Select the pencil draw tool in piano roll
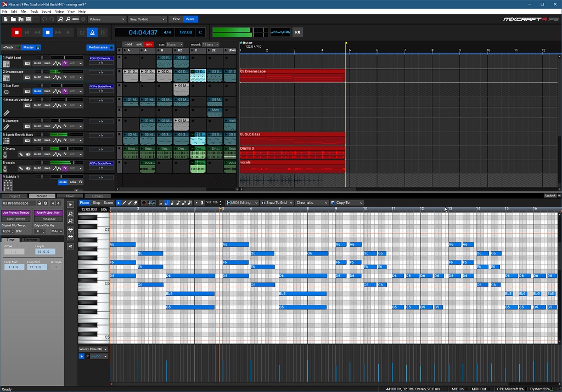 tap(124, 203)
